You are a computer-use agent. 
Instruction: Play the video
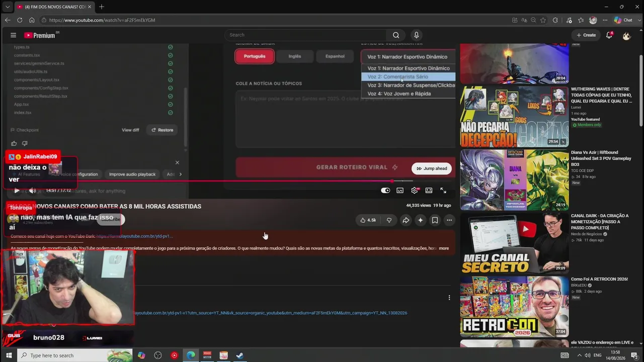pyautogui.click(x=17, y=191)
